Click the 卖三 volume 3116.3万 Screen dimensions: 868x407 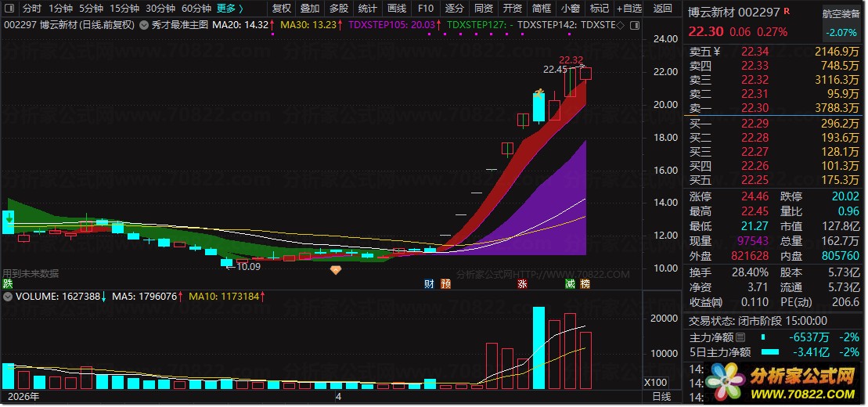[838, 81]
